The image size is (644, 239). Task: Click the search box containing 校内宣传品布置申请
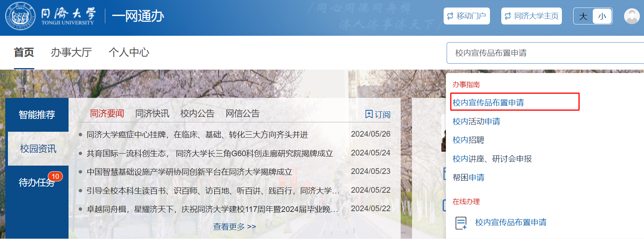click(545, 53)
